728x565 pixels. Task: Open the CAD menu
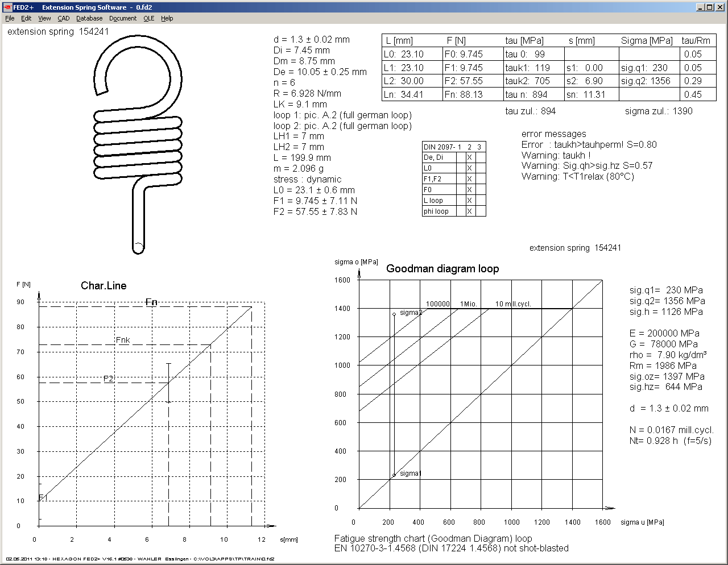pyautogui.click(x=64, y=18)
